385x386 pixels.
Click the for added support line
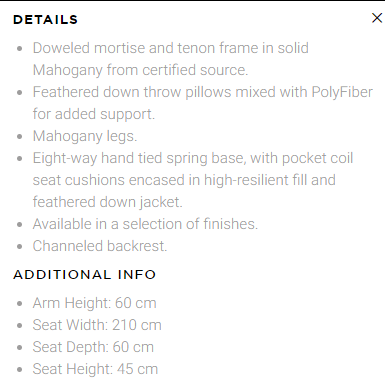click(94, 114)
